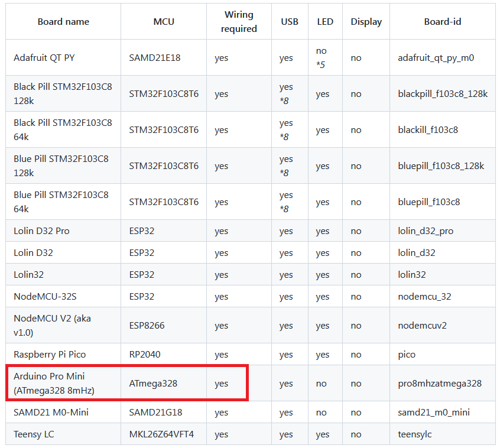Click the "RP2040" MCU cell

click(145, 355)
